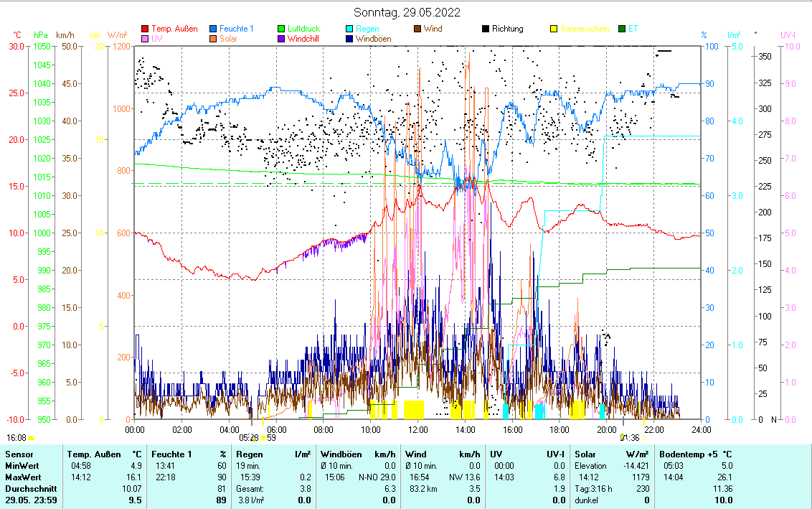Click the Sensor header in the table
The height and width of the screenshot is (509, 812).
click(x=19, y=454)
